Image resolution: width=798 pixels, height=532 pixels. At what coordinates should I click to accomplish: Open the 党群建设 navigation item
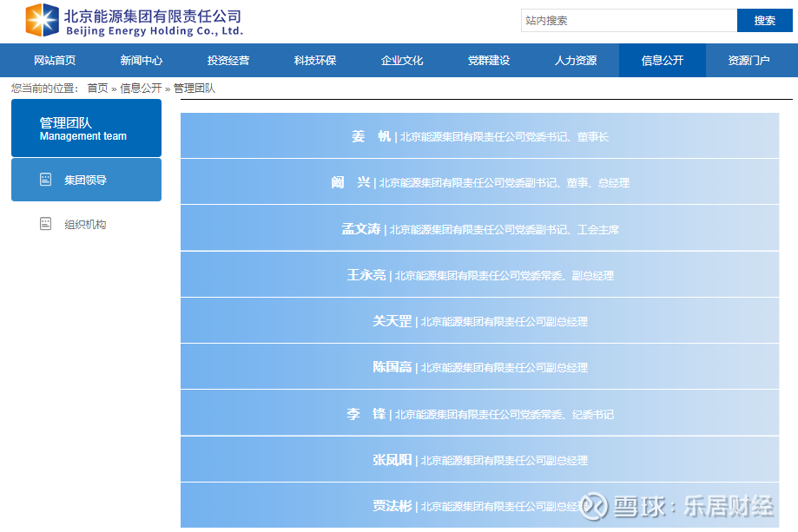coord(489,61)
